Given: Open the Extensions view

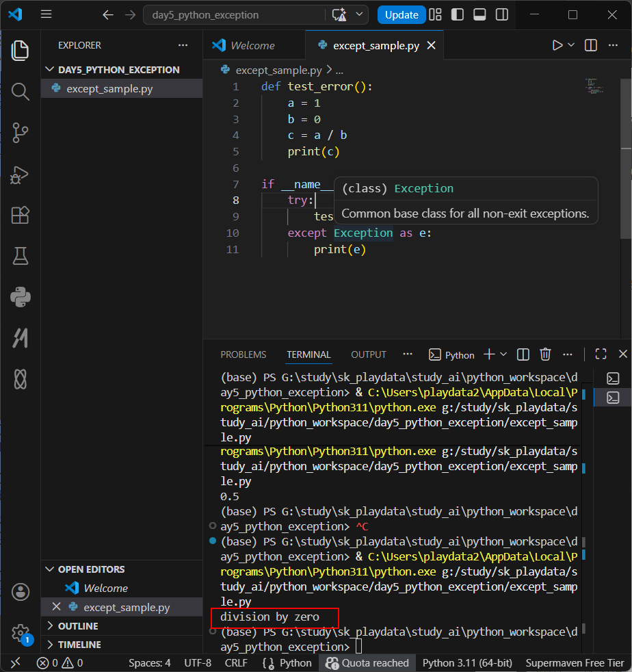Looking at the screenshot, I should [20, 215].
